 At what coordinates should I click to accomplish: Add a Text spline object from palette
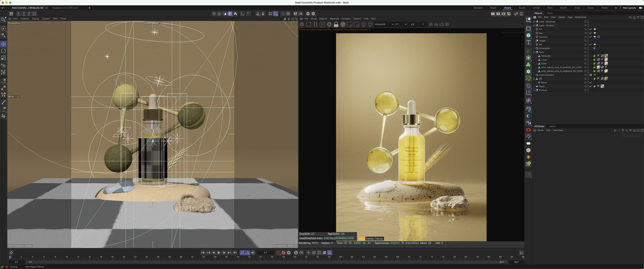point(528,42)
